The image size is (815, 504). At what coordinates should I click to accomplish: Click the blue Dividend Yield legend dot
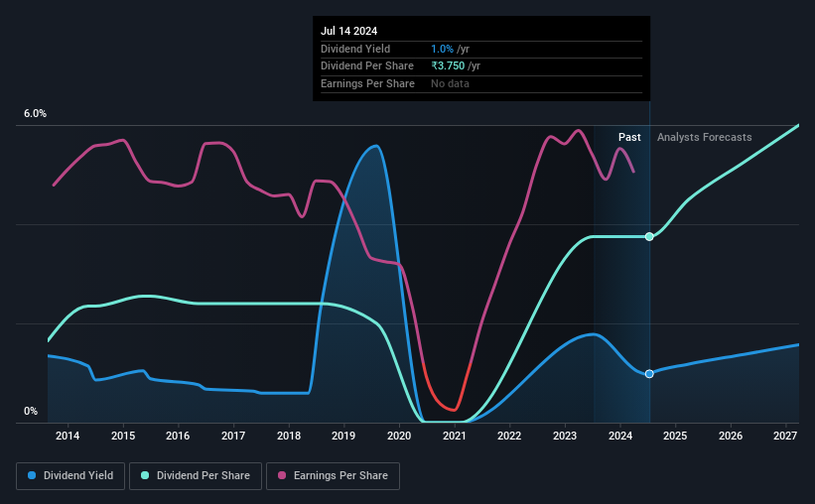point(32,475)
